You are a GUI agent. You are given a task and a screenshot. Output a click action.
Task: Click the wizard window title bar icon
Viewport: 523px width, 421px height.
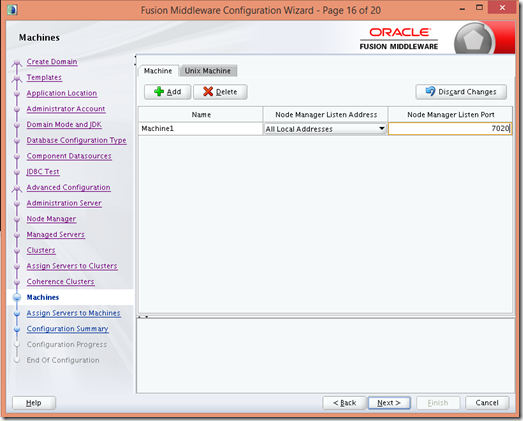click(x=12, y=10)
